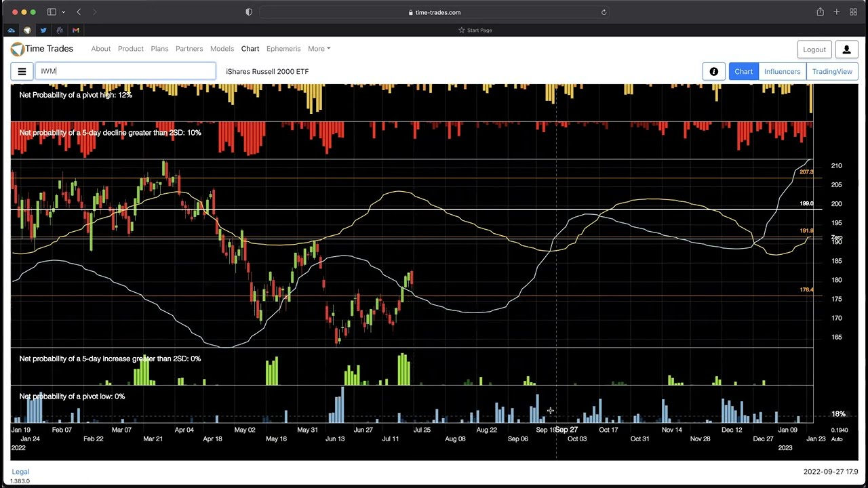Viewport: 868px width, 488px height.
Task: Click the privacy shield icon
Action: pyautogui.click(x=249, y=12)
